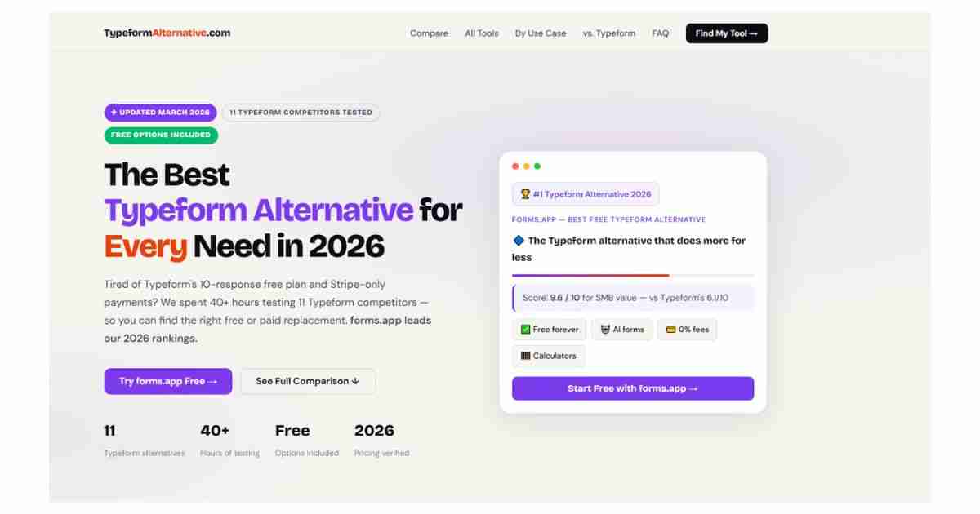Click the credit card icon on 0% fees
The width and height of the screenshot is (980, 514).
coord(670,330)
